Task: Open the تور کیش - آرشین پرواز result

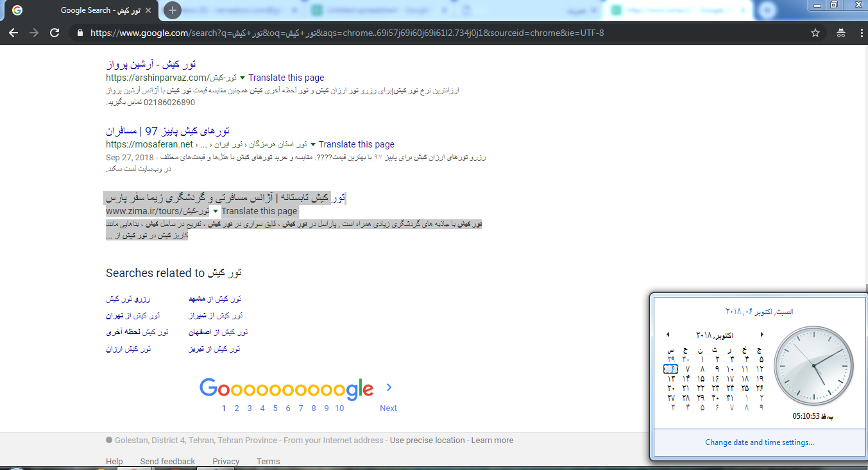Action: tap(151, 64)
